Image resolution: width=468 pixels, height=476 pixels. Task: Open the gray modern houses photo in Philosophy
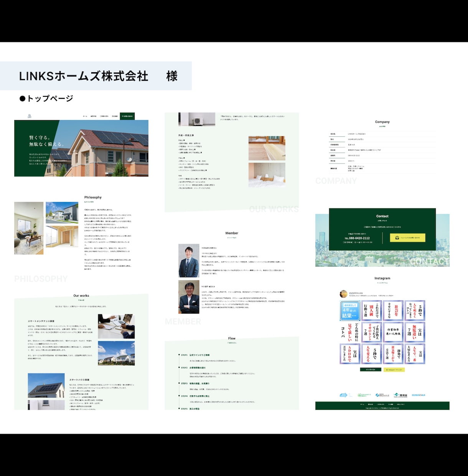(x=62, y=213)
